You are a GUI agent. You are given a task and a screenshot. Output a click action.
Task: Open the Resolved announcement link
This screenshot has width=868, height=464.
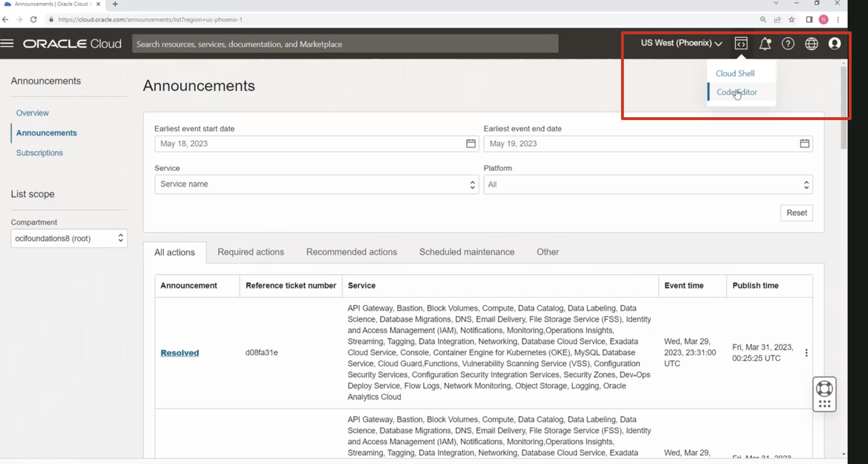180,353
